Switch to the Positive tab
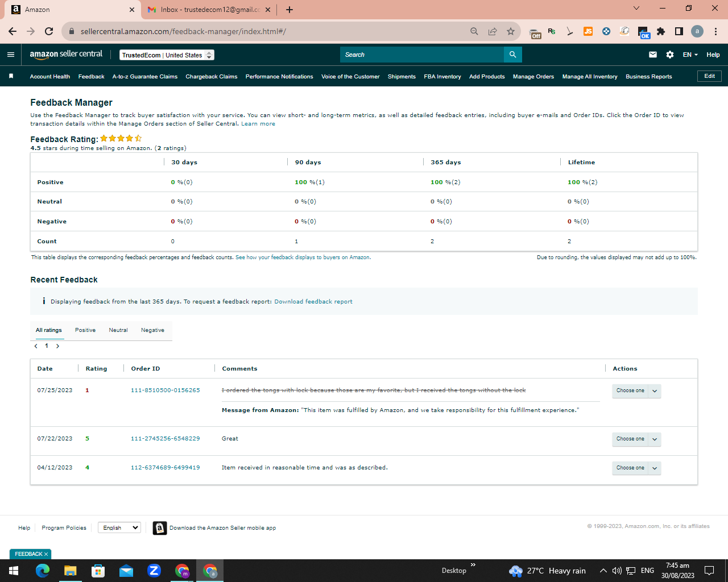 pos(85,330)
